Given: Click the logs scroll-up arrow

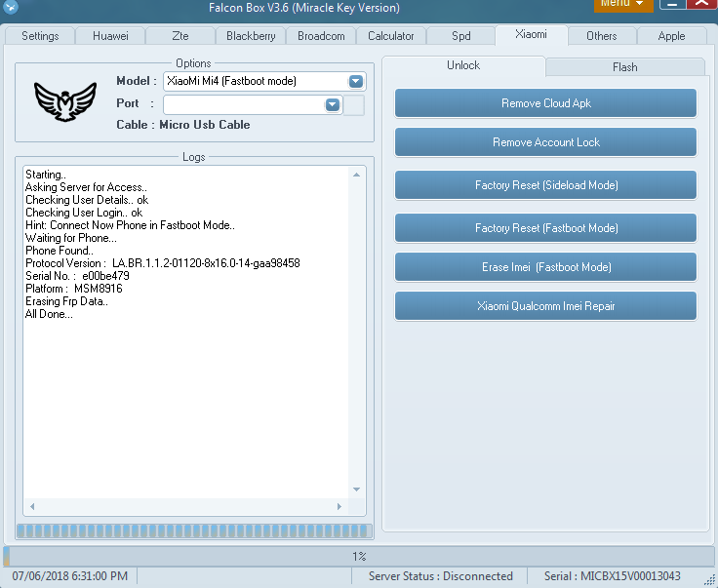Looking at the screenshot, I should coord(357,175).
